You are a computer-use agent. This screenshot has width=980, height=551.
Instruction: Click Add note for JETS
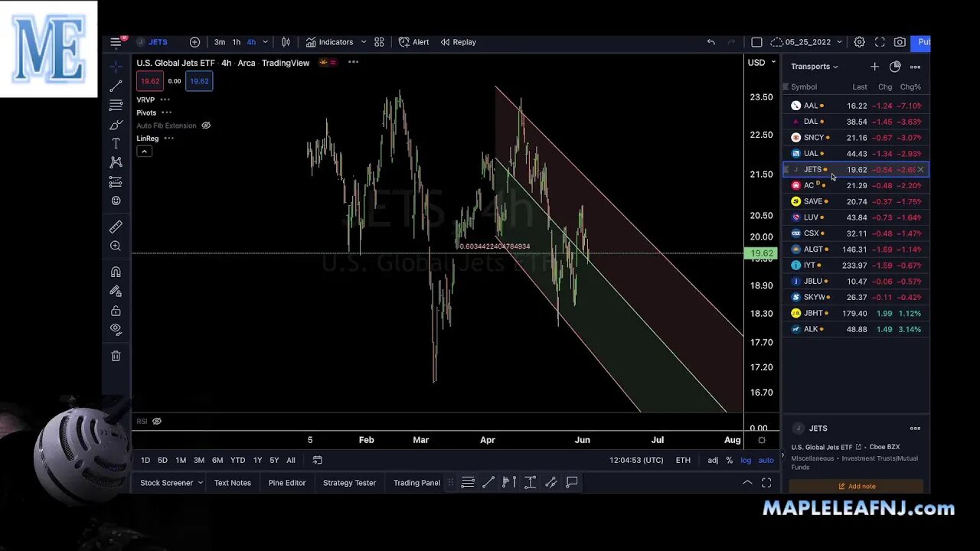pos(856,486)
